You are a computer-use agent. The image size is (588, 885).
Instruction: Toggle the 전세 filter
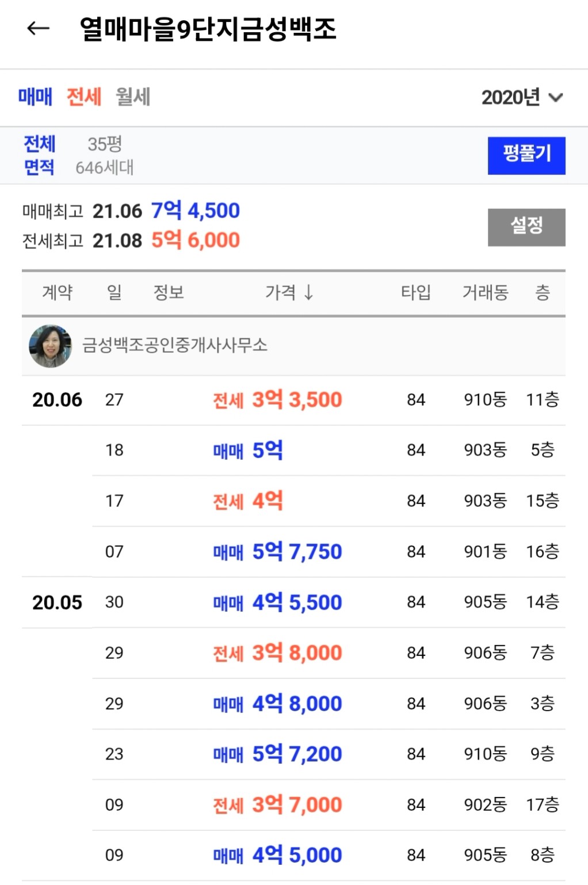click(84, 97)
